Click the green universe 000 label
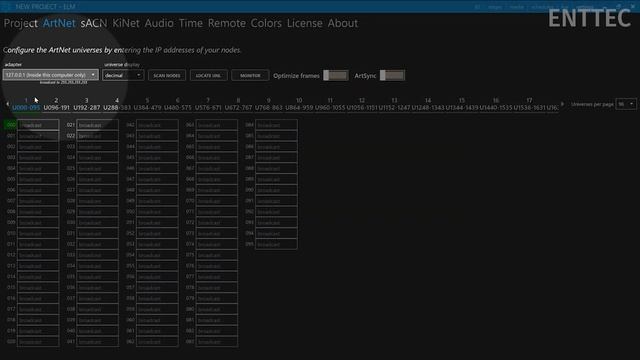 [x=11, y=125]
